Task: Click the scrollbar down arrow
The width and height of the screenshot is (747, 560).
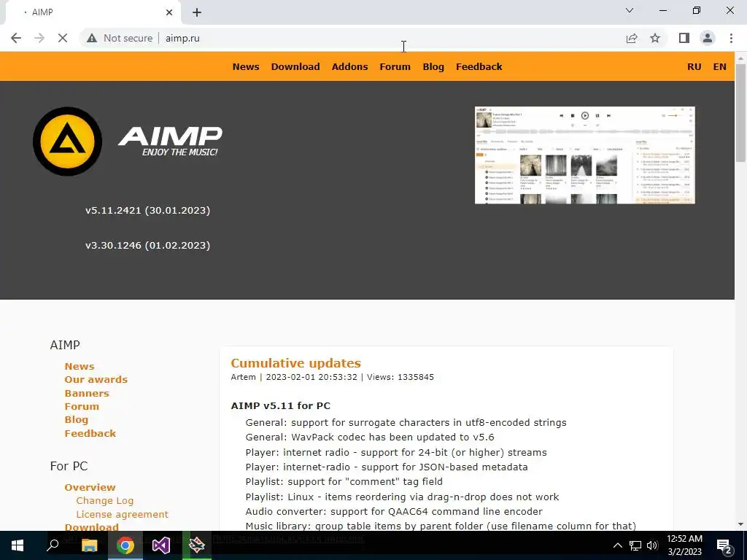Action: point(740,524)
